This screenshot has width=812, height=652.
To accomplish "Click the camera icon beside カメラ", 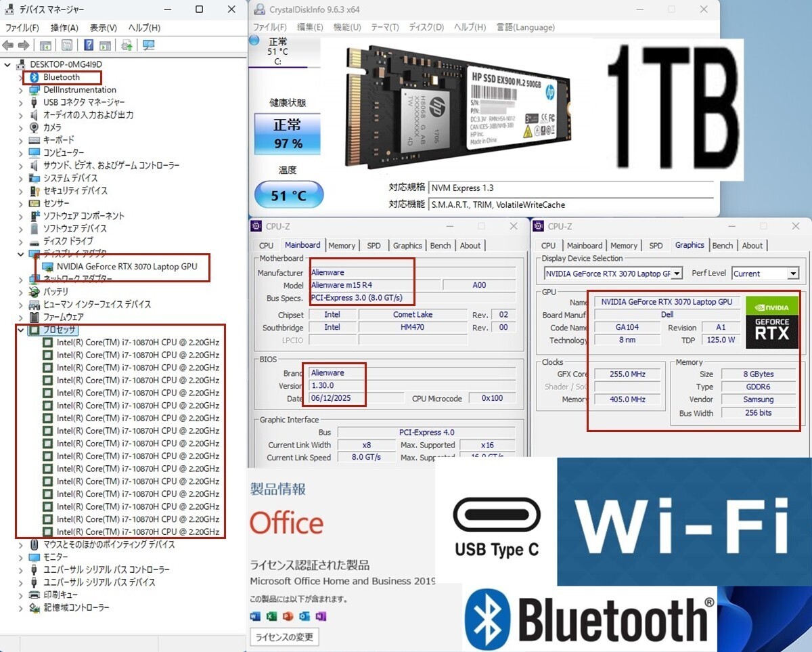I will (x=35, y=127).
